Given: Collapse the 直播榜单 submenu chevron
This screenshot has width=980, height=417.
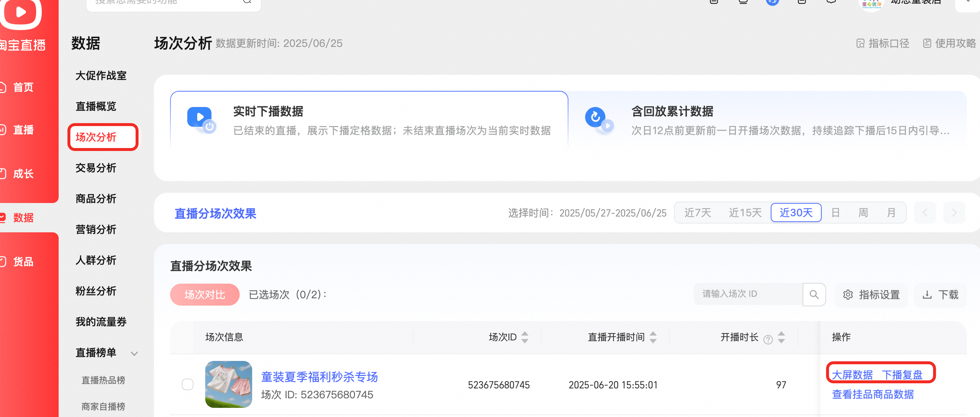Looking at the screenshot, I should point(134,354).
